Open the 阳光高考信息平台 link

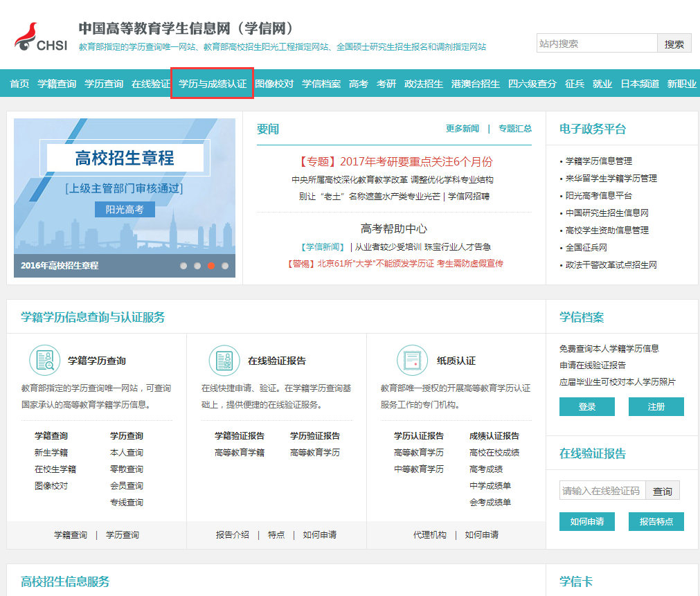tap(599, 195)
